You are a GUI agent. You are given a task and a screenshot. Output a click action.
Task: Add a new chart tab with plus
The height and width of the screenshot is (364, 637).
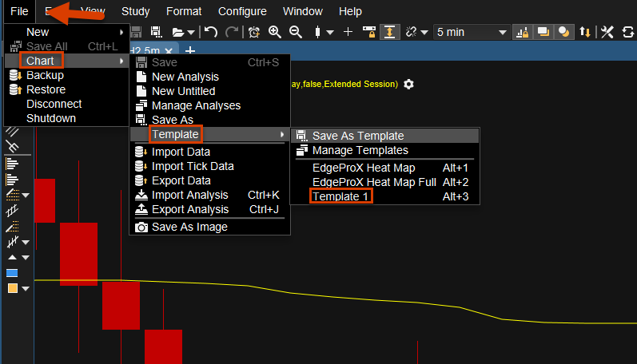[x=190, y=50]
